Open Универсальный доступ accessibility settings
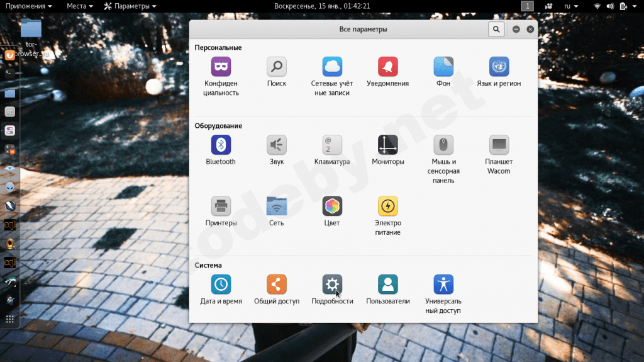The width and height of the screenshot is (644, 362). point(443,285)
